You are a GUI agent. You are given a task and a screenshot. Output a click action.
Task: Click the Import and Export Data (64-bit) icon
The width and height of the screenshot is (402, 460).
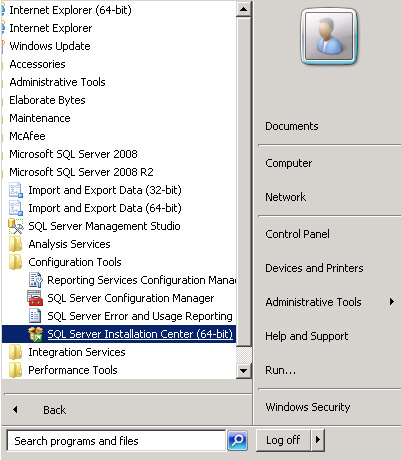pyautogui.click(x=16, y=208)
